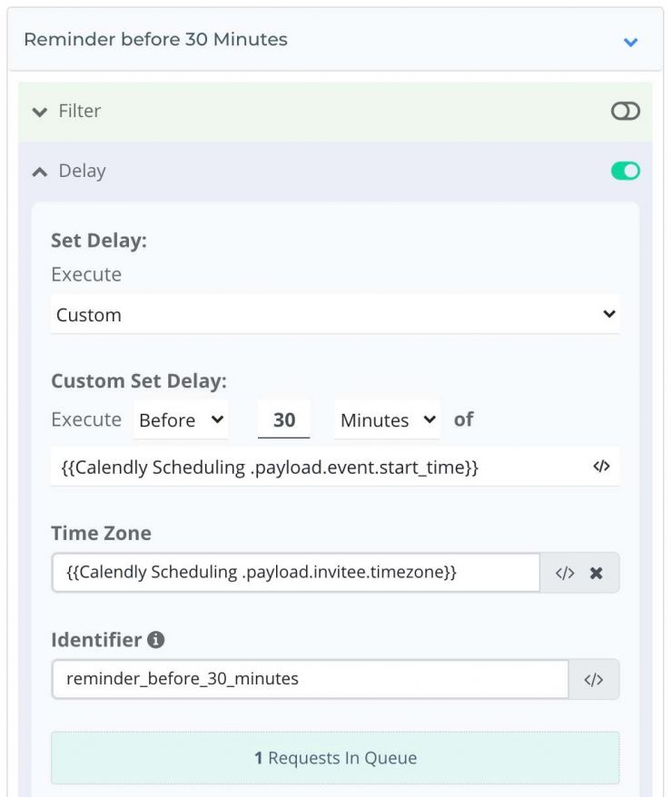Disable the Delay toggle switch
672x797 pixels.
pos(625,170)
